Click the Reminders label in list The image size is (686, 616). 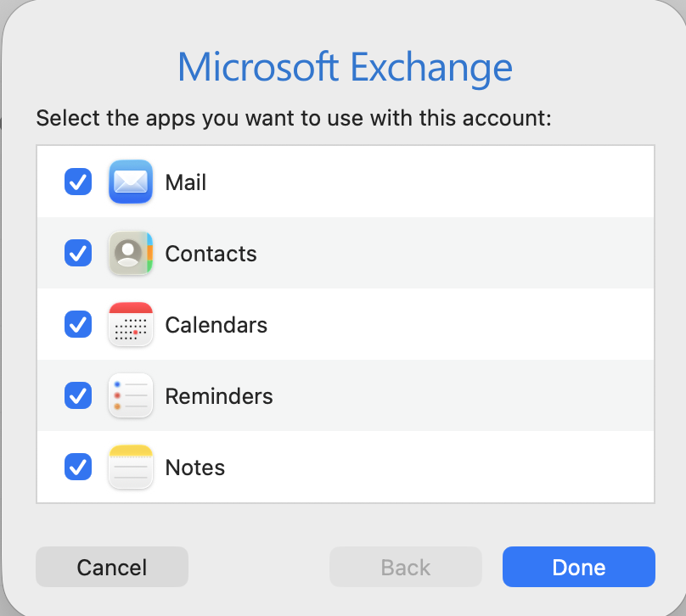(x=219, y=396)
